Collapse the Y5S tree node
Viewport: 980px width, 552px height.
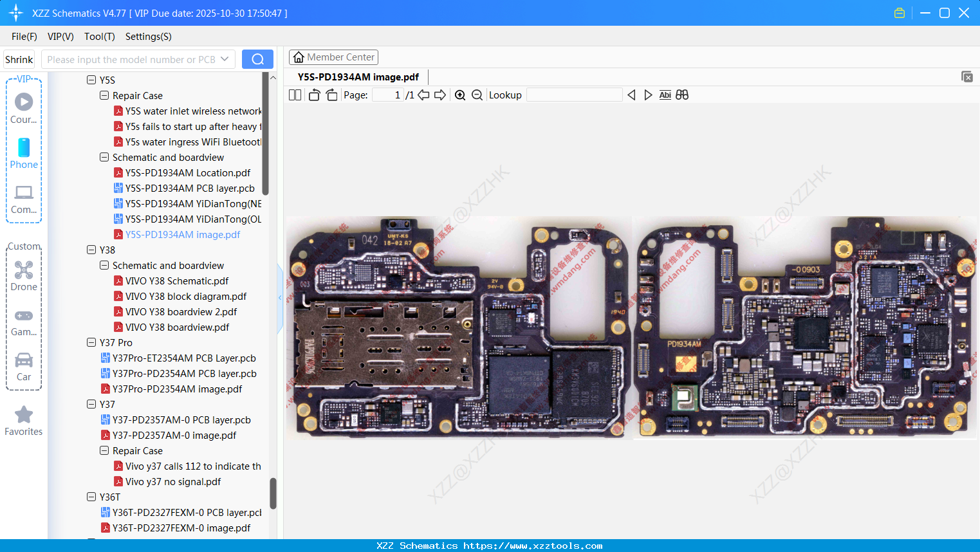tap(91, 80)
